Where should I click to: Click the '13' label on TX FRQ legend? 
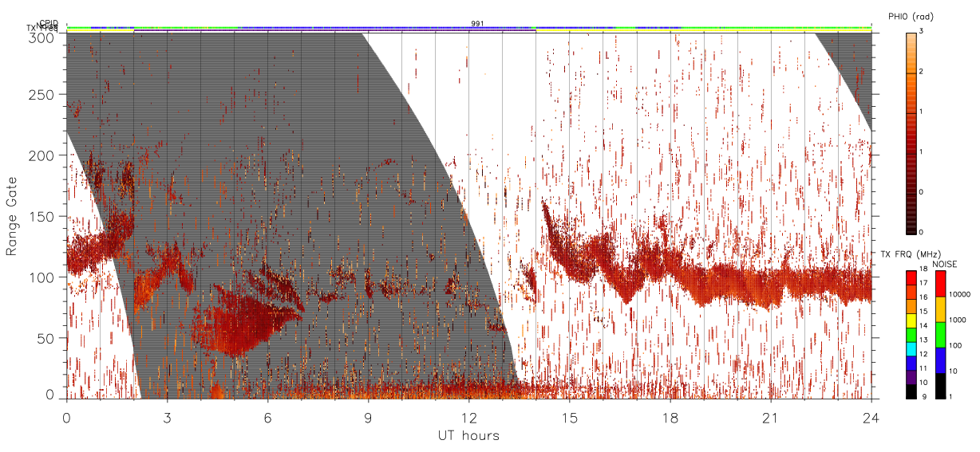(923, 340)
